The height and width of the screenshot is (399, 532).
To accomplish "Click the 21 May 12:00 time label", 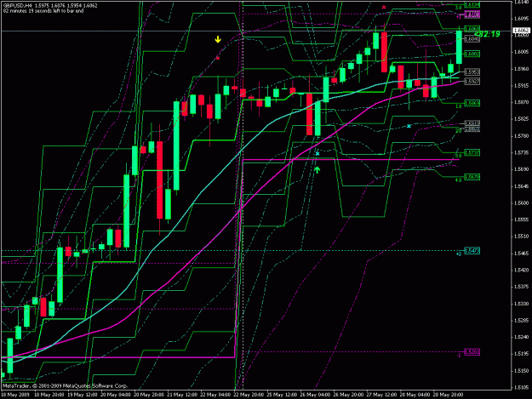I will coord(181,395).
